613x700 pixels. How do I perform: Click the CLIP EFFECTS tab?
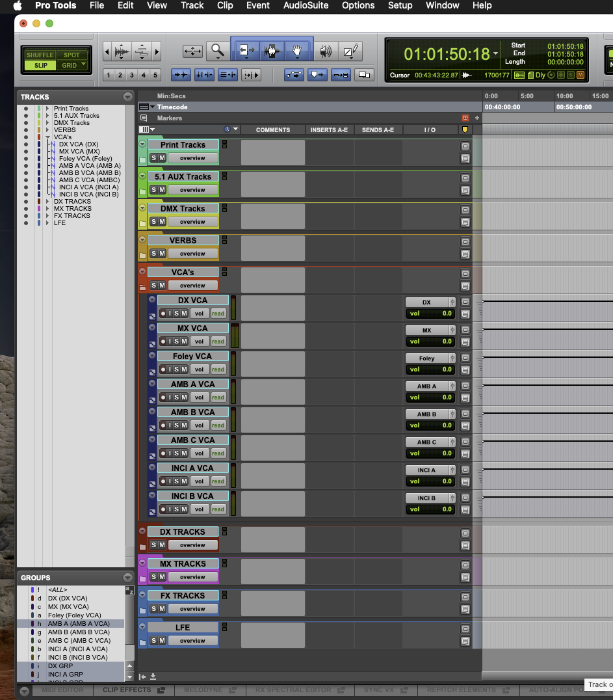click(x=133, y=690)
